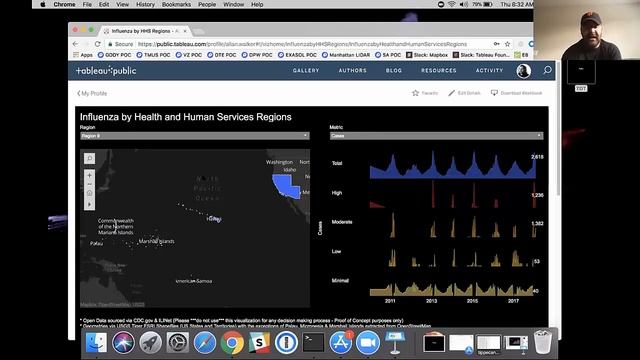The width and height of the screenshot is (640, 360).
Task: Open the GODY POC bookmark
Action: pyautogui.click(x=115, y=55)
